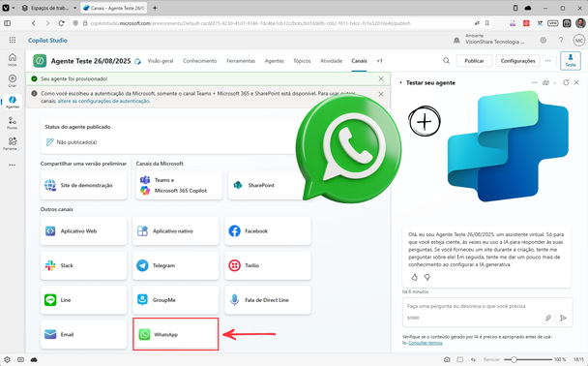Dismiss the Microsoft authentication info banner
The height and width of the screenshot is (366, 588).
(381, 94)
